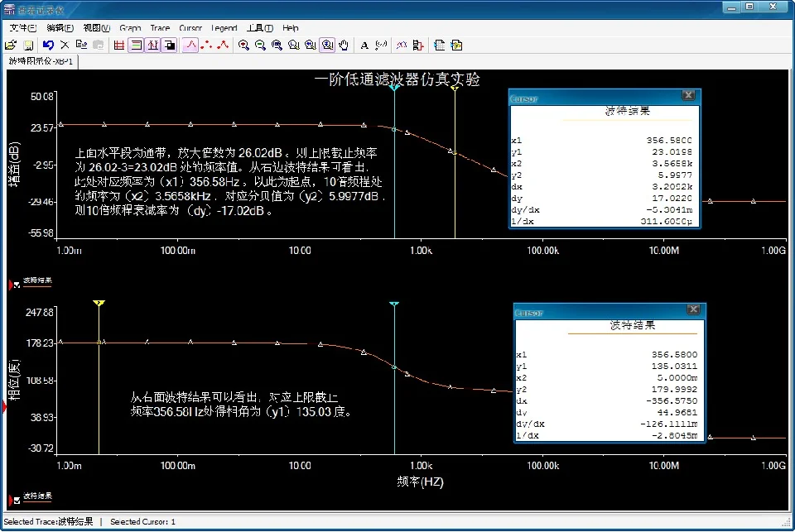This screenshot has height=532, width=795.
Task: Click the Cut (X) toolbar icon
Action: 65,46
